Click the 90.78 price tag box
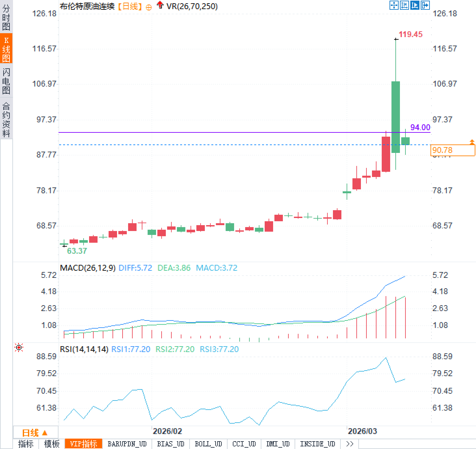This screenshot has width=476, height=449. tap(453, 150)
